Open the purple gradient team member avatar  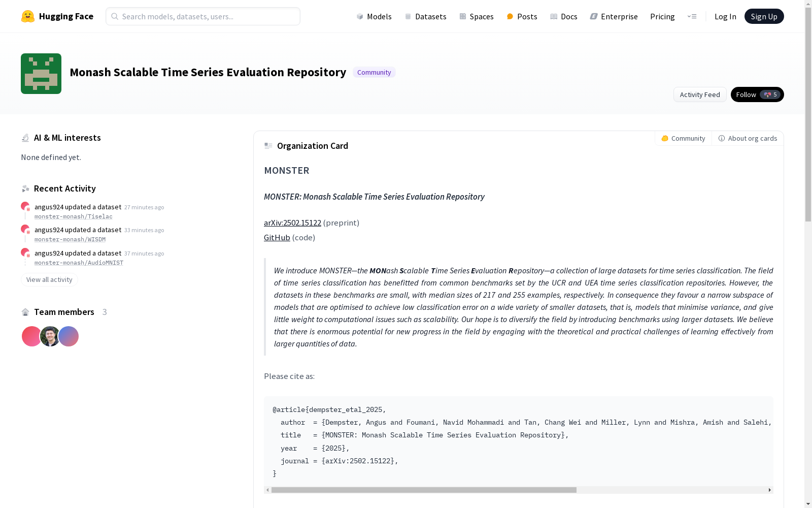69,336
